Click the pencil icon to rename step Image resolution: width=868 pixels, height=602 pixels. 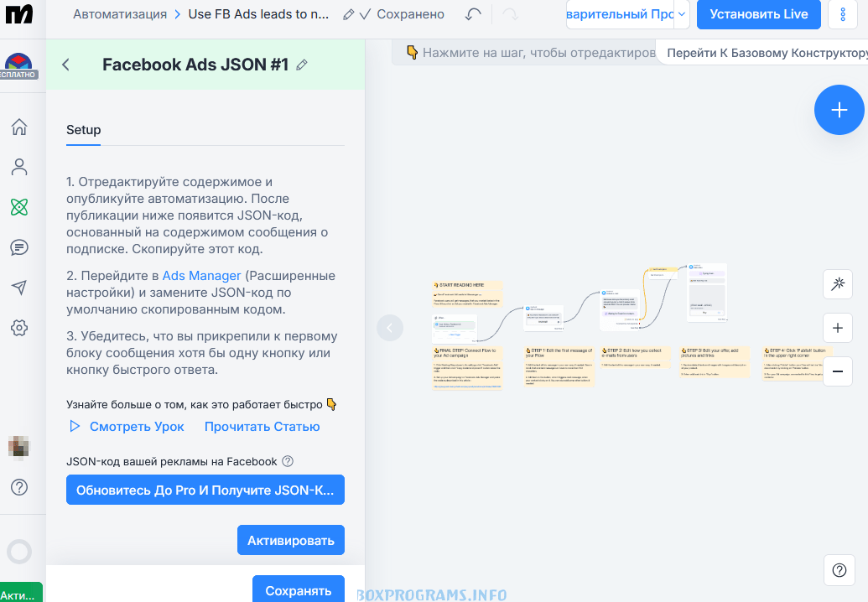point(302,65)
